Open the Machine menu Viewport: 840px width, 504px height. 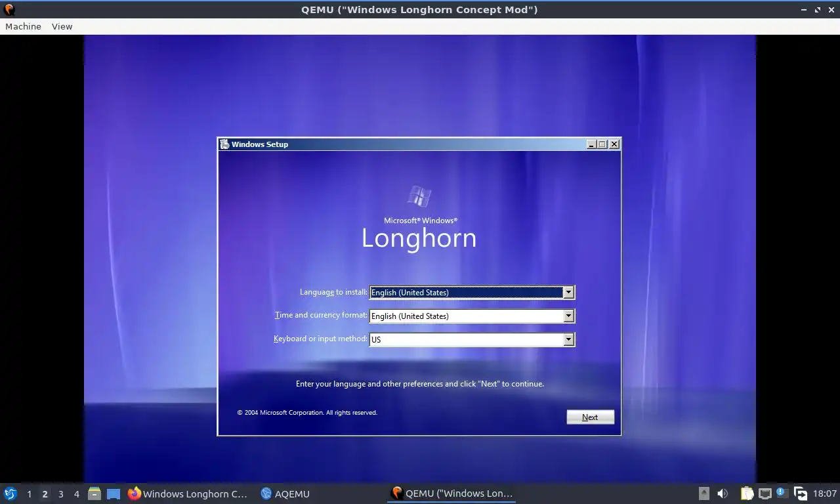tap(23, 26)
